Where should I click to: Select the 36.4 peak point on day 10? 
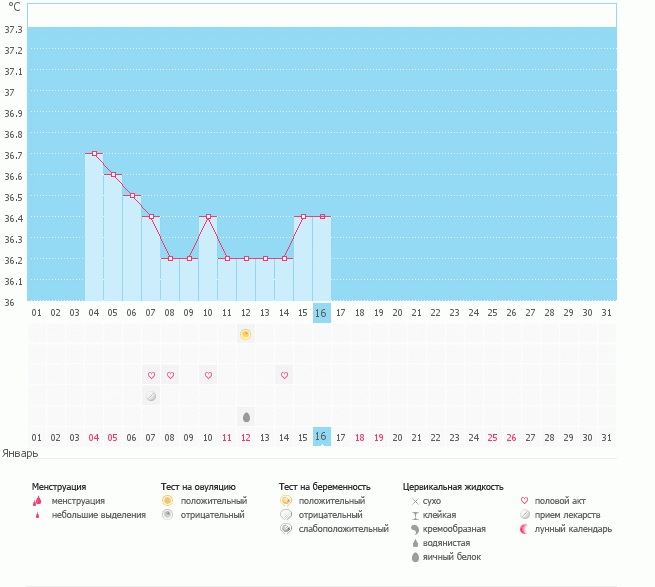click(x=208, y=216)
